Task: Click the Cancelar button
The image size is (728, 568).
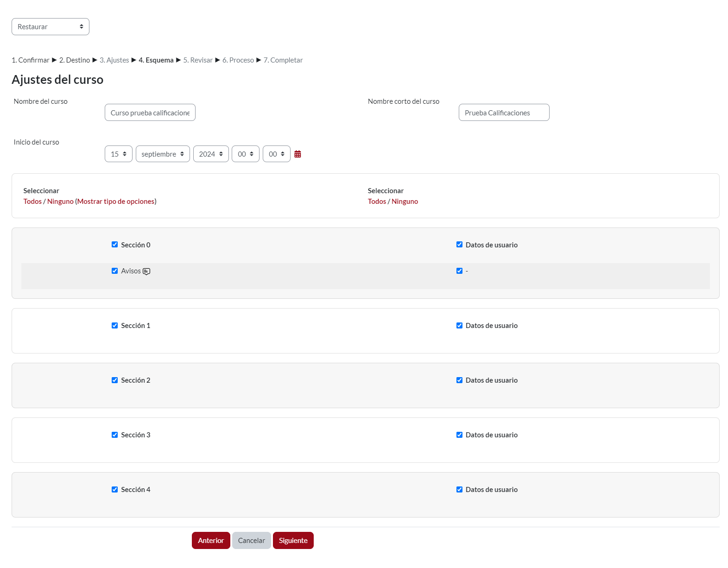Action: pyautogui.click(x=251, y=541)
